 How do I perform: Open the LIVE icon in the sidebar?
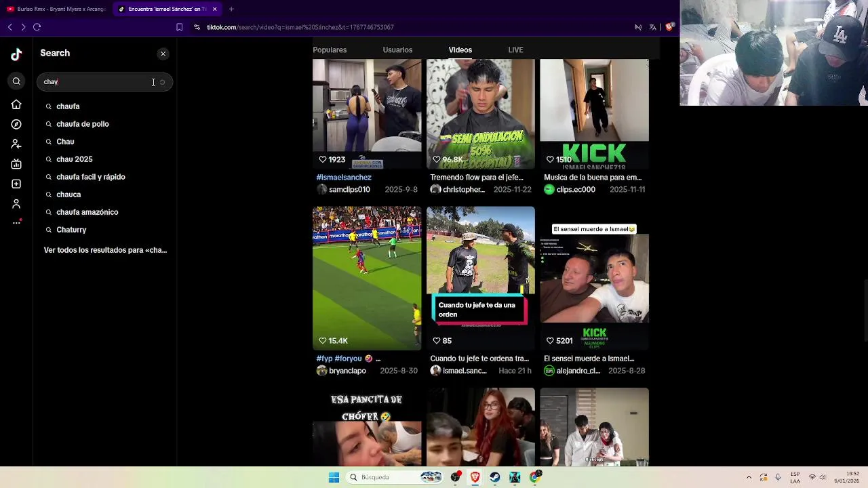[16, 164]
